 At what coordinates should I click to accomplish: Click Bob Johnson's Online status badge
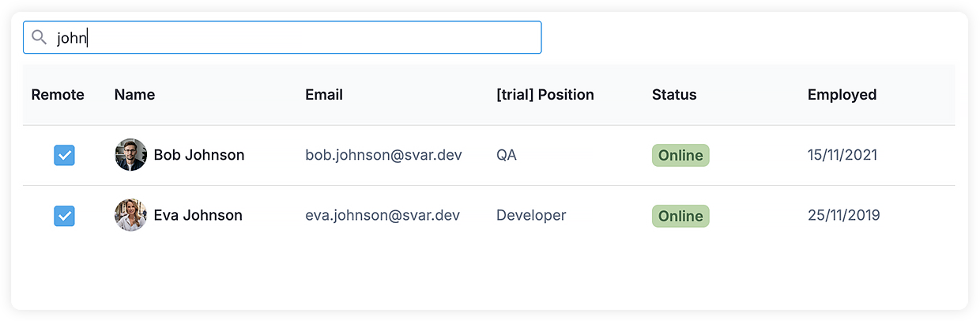coord(680,156)
